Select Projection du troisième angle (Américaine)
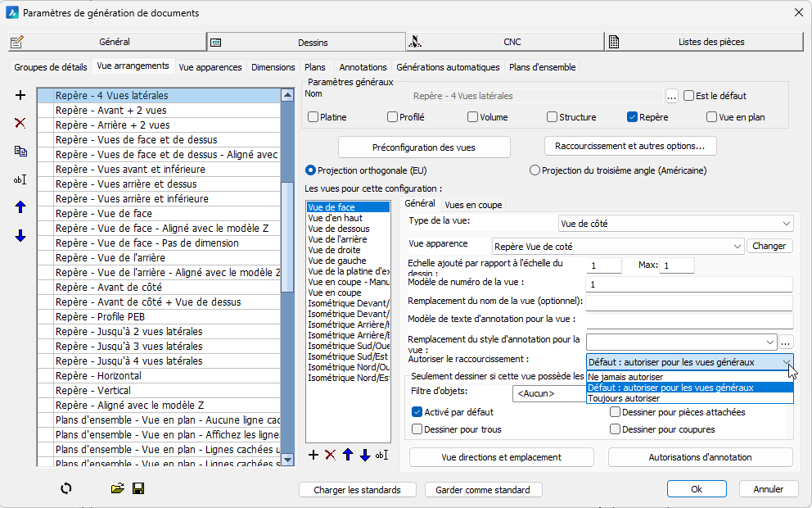 coord(535,170)
